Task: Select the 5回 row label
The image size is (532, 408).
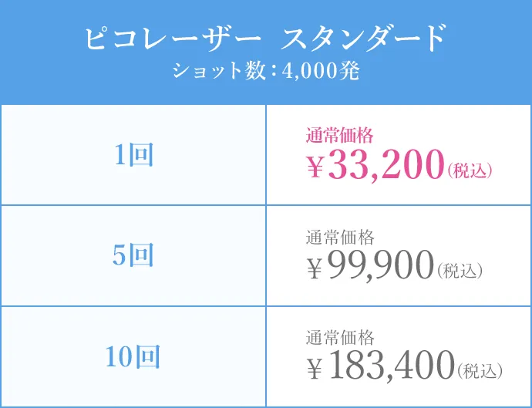Action: click(133, 256)
